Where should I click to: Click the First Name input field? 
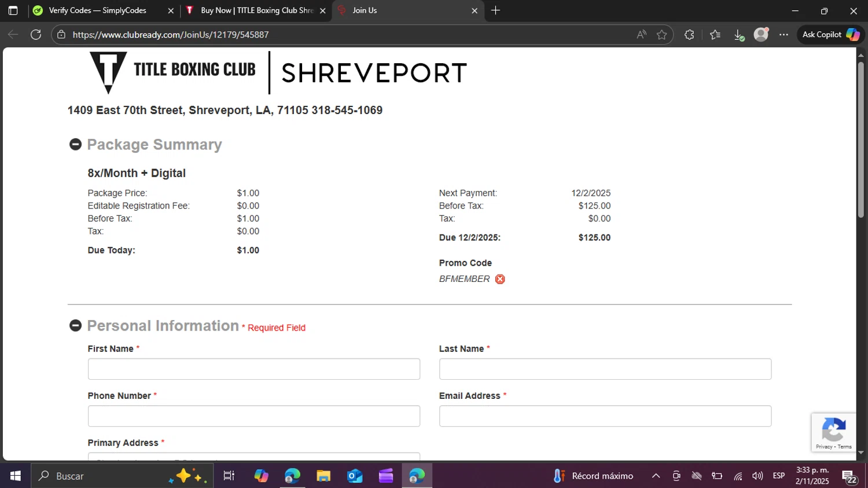click(254, 369)
